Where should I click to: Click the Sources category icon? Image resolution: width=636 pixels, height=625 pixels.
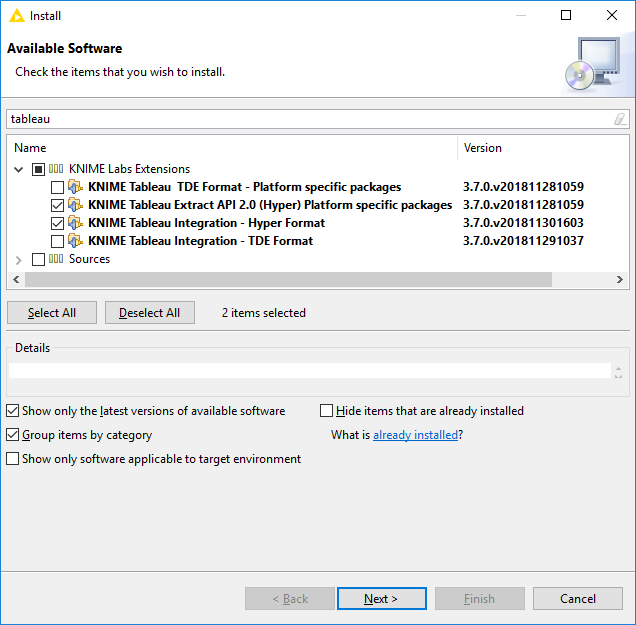(56, 259)
